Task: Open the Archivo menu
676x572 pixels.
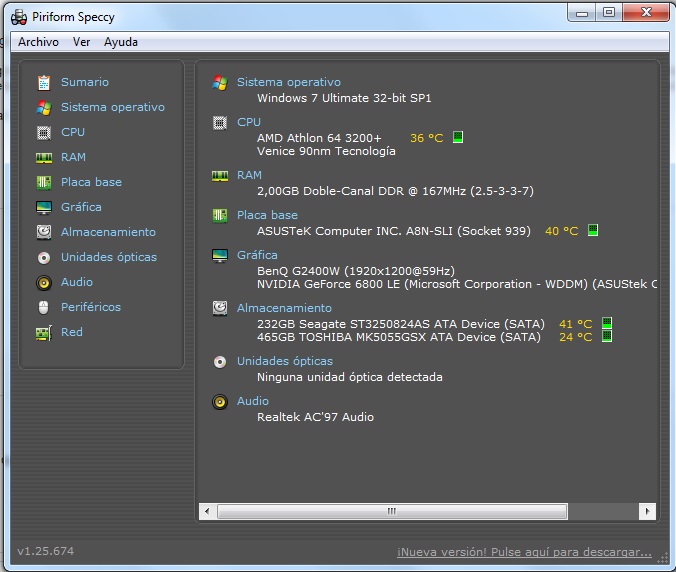Action: [38, 42]
